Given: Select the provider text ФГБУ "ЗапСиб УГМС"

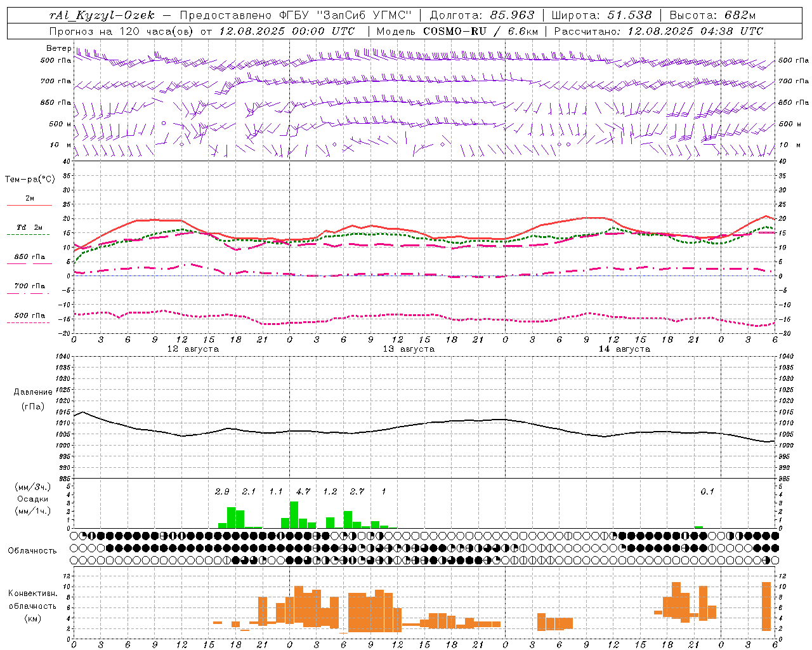Looking at the screenshot, I should pos(346,15).
